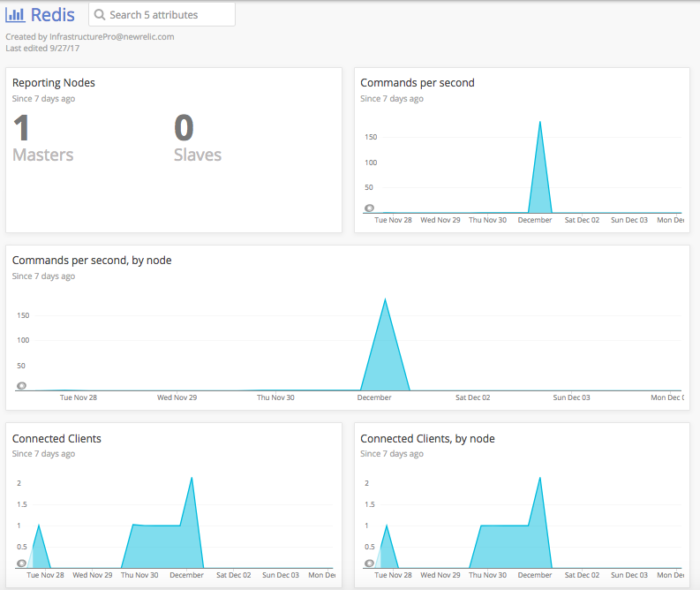Click Sun Dec 03 on by node chart axis
The width and height of the screenshot is (700, 590).
571,397
